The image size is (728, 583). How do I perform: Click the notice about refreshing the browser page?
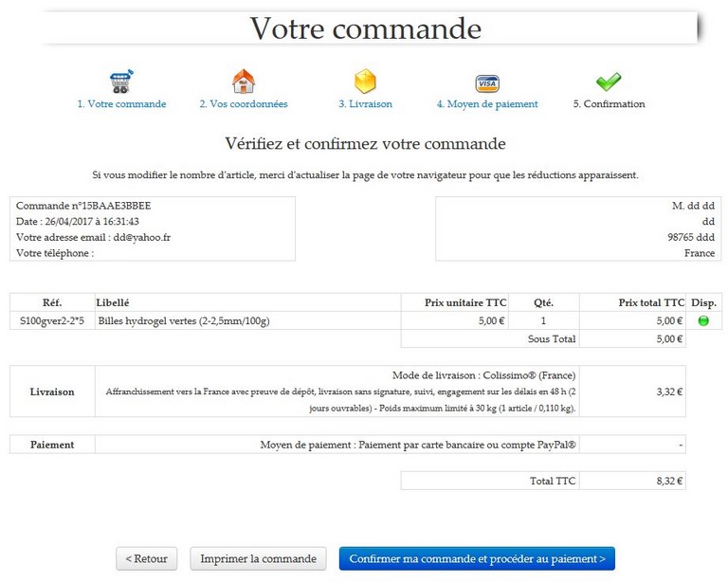click(365, 175)
